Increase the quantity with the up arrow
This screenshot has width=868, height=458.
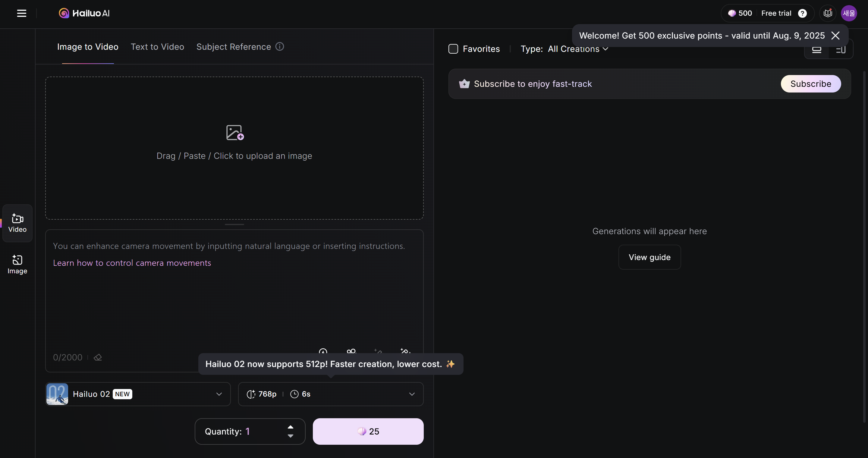tap(291, 427)
